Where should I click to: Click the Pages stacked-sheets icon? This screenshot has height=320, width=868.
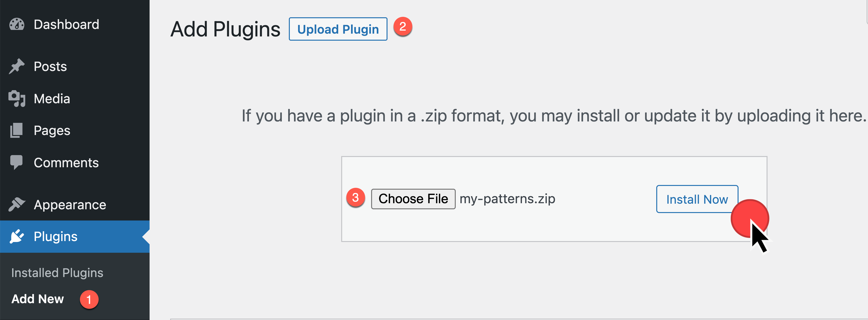17,130
